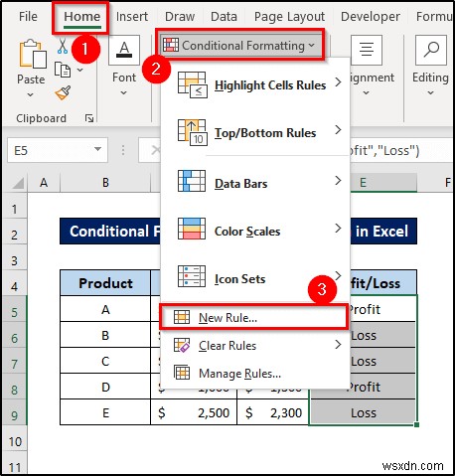Select the cell containing product C
Image resolution: width=455 pixels, height=476 pixels.
[105, 361]
